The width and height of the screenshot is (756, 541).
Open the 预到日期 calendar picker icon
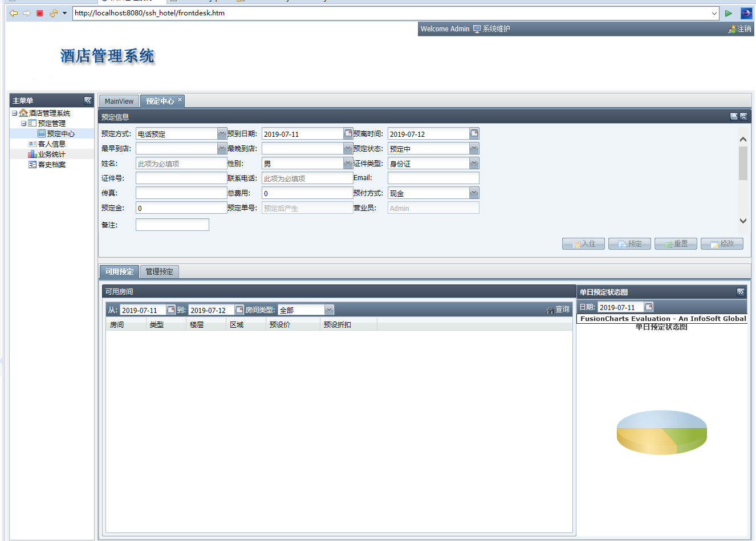[x=348, y=133]
